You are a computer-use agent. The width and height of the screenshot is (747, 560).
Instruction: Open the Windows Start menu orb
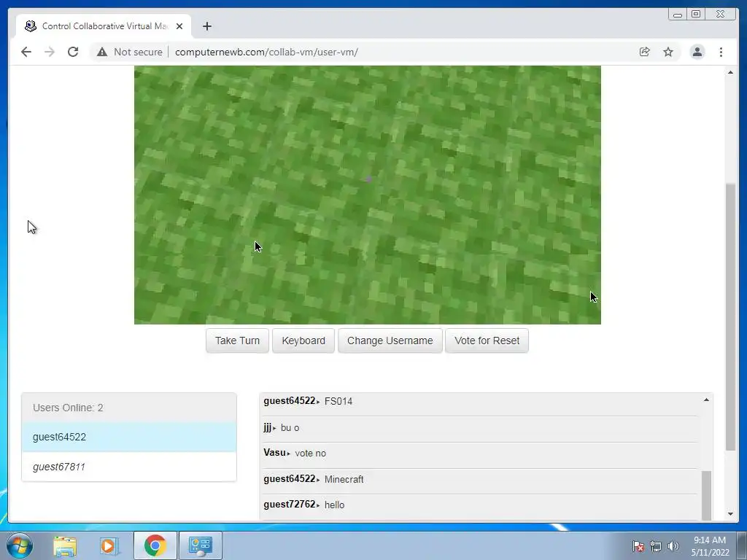coord(20,545)
